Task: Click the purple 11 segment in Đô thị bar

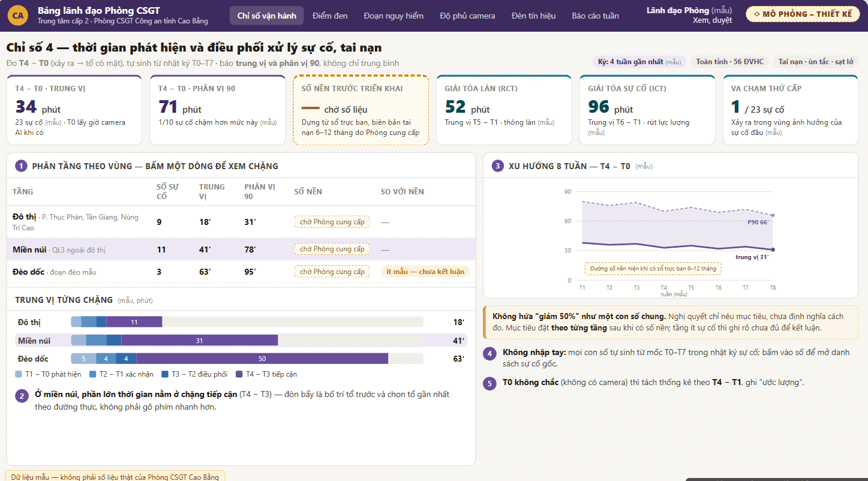Action: click(134, 322)
